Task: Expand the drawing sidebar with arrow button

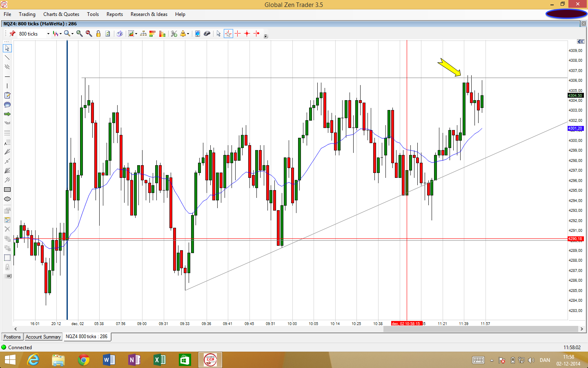Action: (x=7, y=276)
